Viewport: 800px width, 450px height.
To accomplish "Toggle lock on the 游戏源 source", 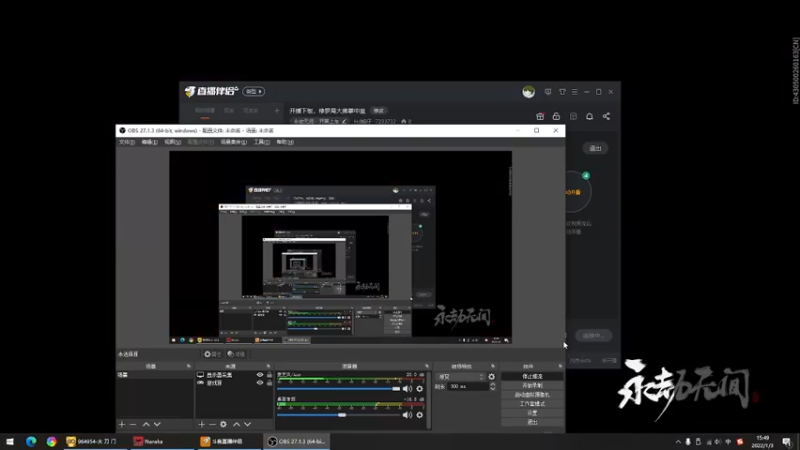I will 269,383.
